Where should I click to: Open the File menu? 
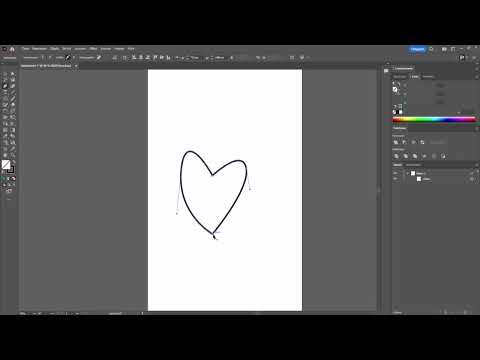pos(25,49)
